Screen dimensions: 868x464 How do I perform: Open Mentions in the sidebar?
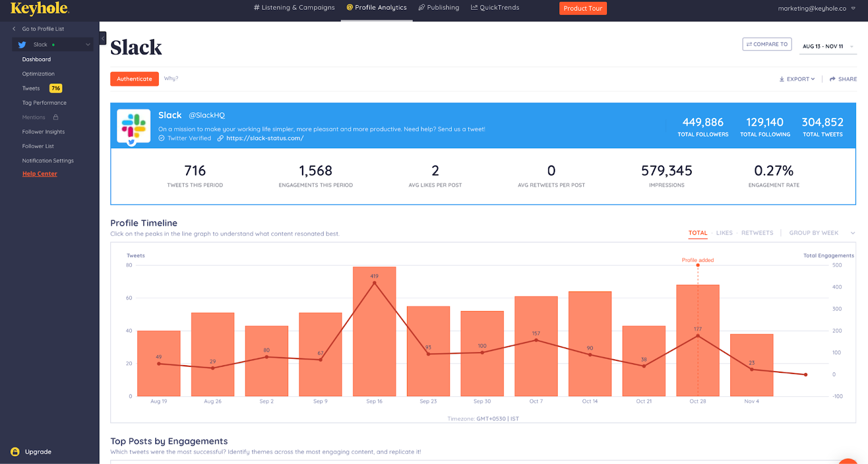[34, 117]
